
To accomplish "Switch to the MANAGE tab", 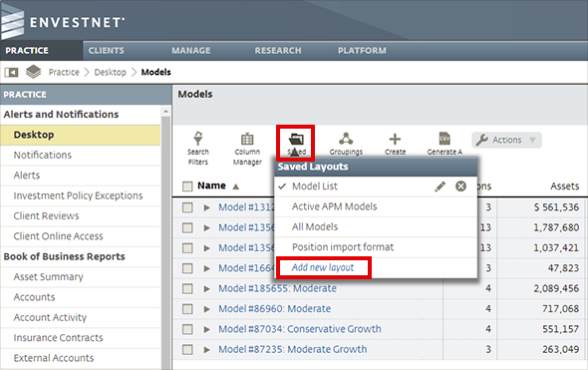I will pyautogui.click(x=191, y=51).
